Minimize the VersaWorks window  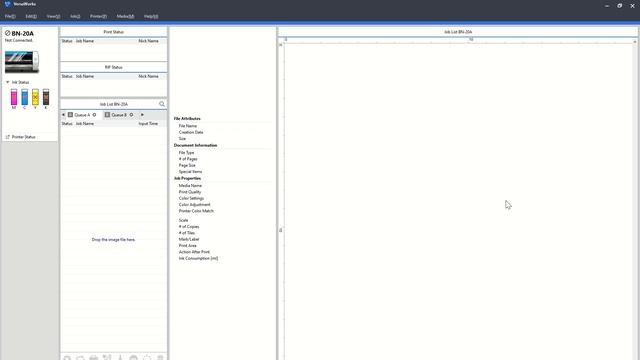(607, 6)
